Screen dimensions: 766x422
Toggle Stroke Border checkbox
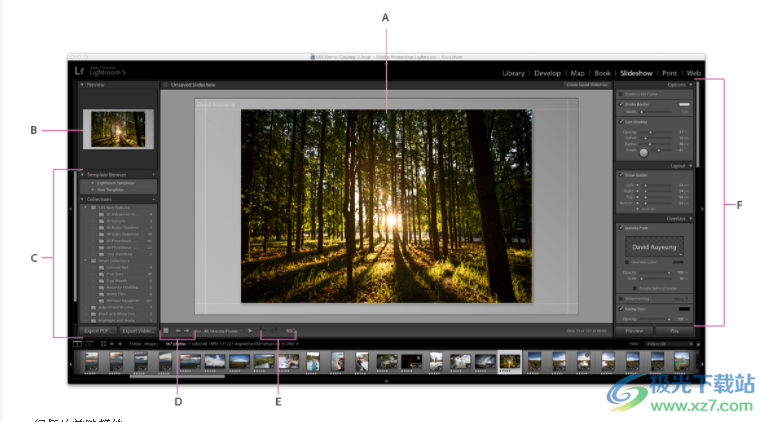621,104
